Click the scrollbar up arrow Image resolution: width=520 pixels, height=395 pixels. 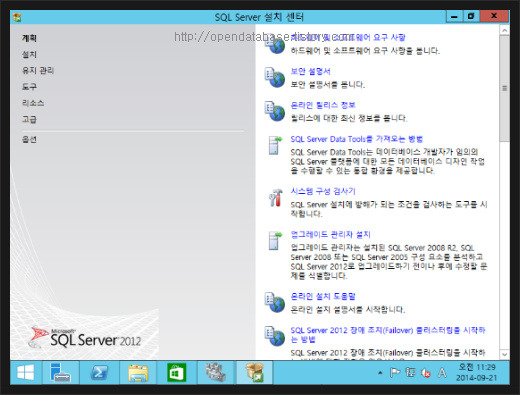pos(504,30)
